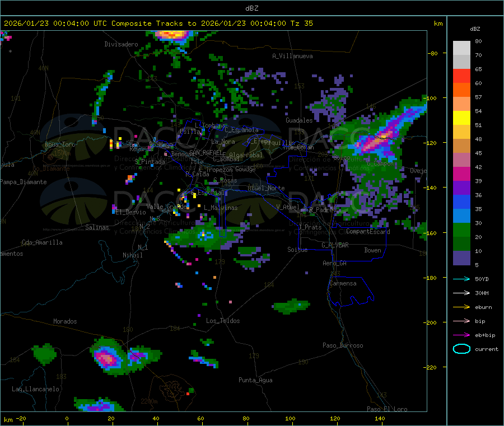Click the 'A_Villanueva' map label
Viewport: 504px width, 426px height.
point(292,56)
